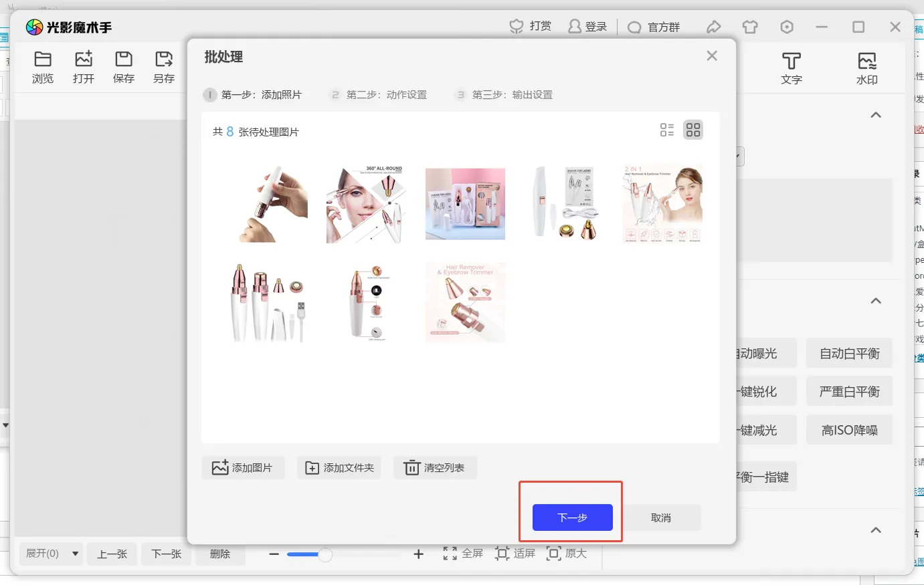Screen dimensions: 924x585
Task: Select the 2 IN 1 woman thumbnail
Action: 663,204
